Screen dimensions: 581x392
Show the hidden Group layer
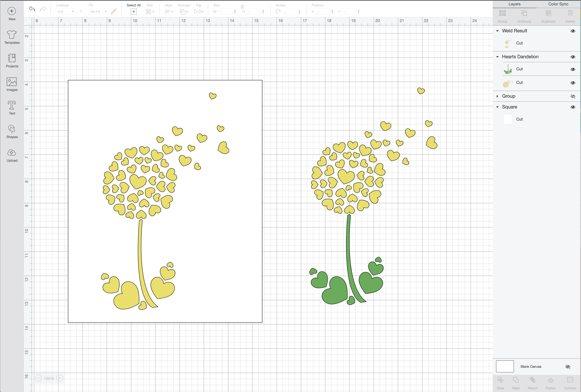click(573, 96)
